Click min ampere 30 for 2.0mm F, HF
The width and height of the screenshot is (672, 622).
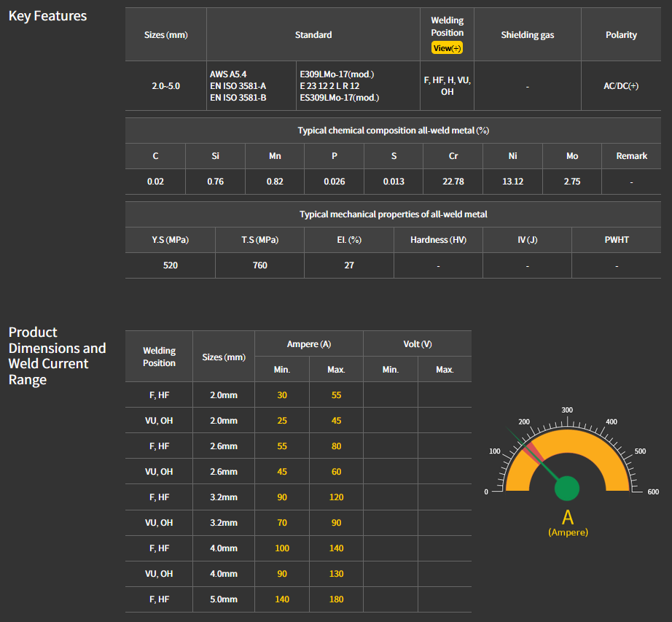tap(281, 395)
